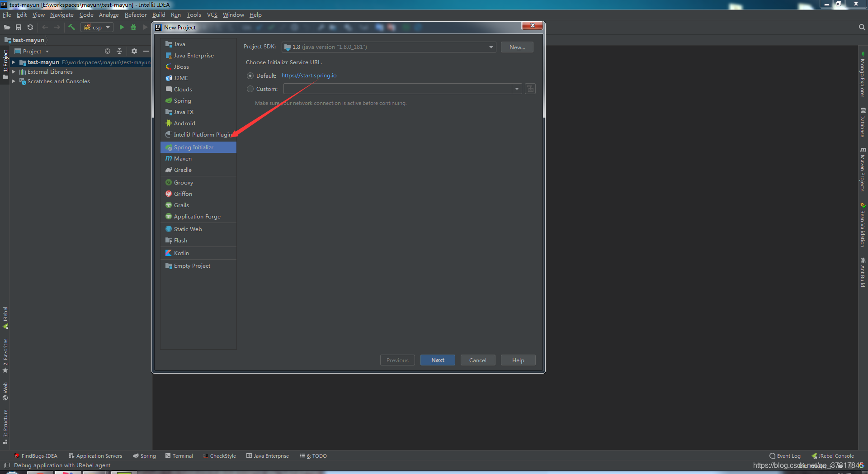Image resolution: width=868 pixels, height=474 pixels.
Task: Select Java Enterprise project type
Action: 198,55
